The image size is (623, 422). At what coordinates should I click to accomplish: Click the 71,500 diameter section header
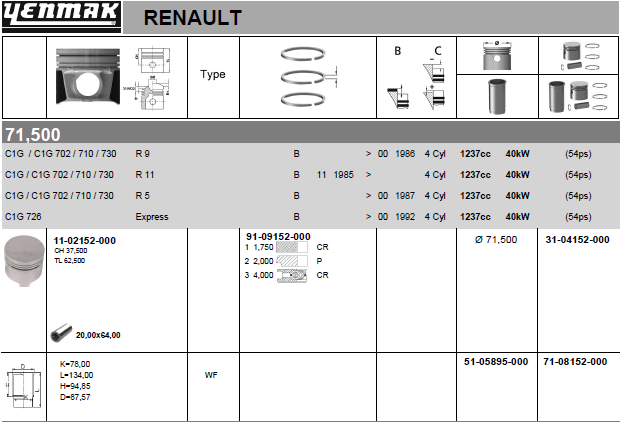33,134
